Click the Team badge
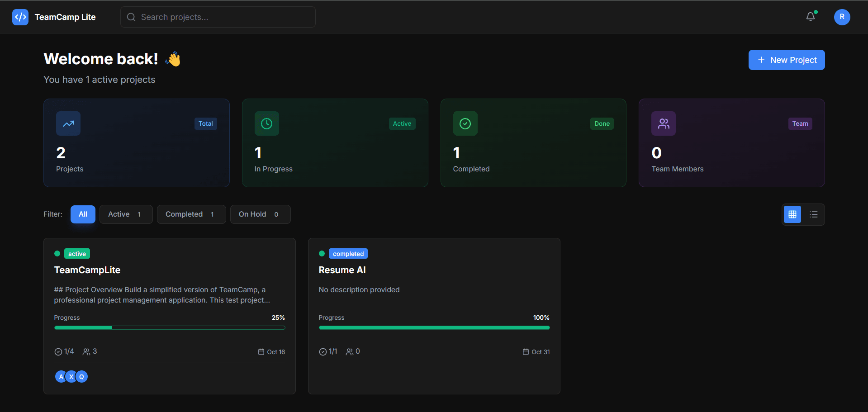The width and height of the screenshot is (868, 412). click(x=800, y=123)
